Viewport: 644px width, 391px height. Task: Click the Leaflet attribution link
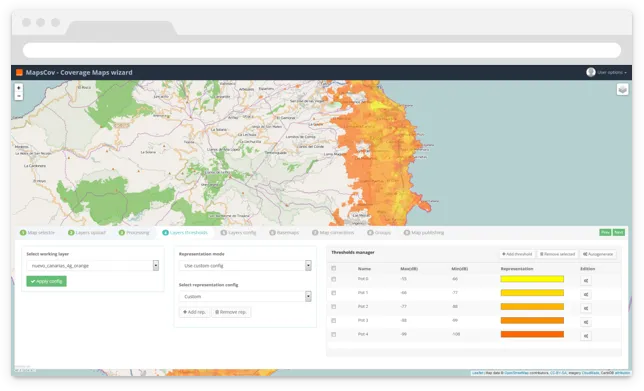[x=478, y=373]
